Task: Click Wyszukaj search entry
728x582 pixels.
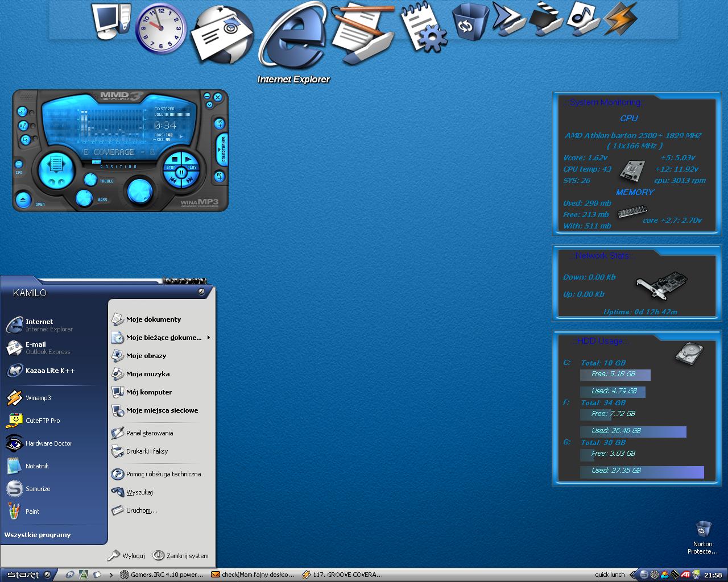Action: (162, 492)
